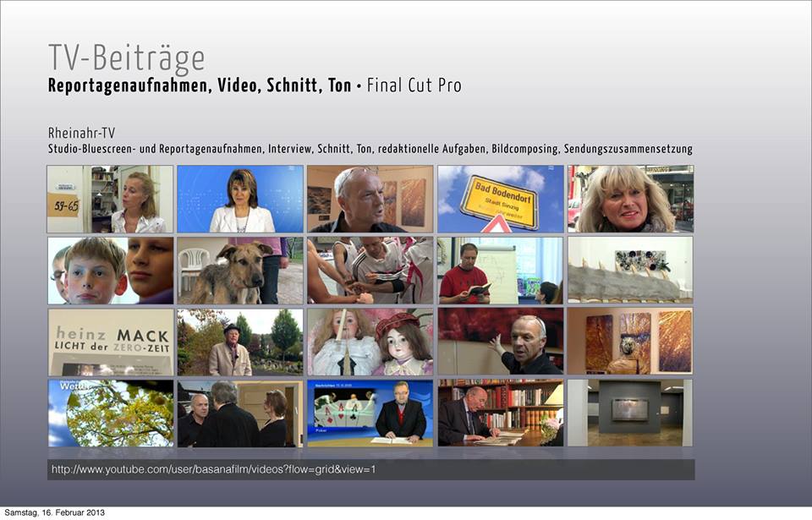The height and width of the screenshot is (520, 812).
Task: Select thumbnail of man pointing at red painting
Action: tap(500, 342)
